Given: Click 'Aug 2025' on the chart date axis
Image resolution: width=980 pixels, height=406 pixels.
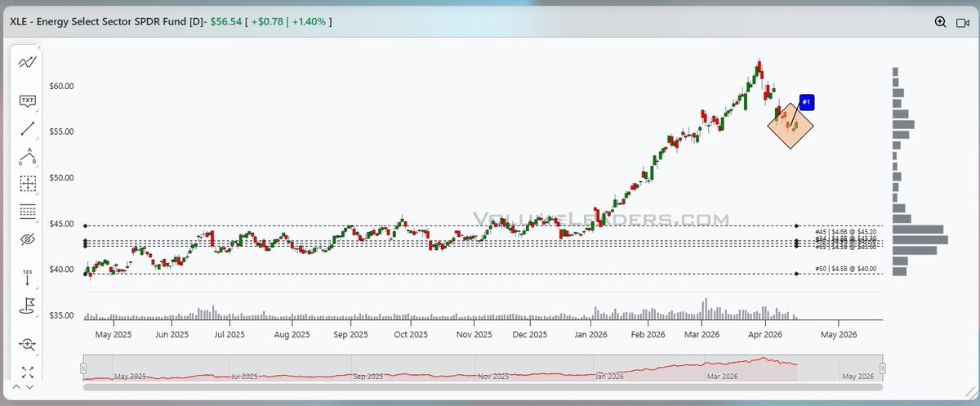Looking at the screenshot, I should 292,334.
